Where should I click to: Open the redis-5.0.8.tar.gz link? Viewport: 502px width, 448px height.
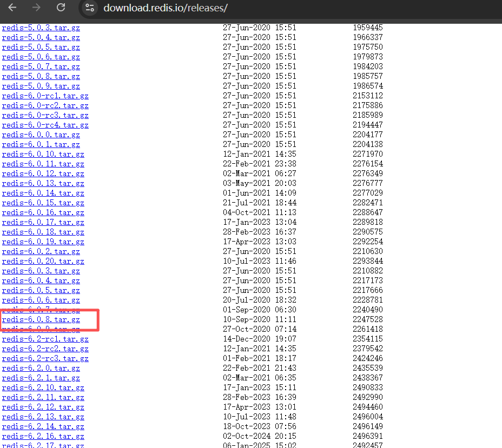click(x=41, y=76)
